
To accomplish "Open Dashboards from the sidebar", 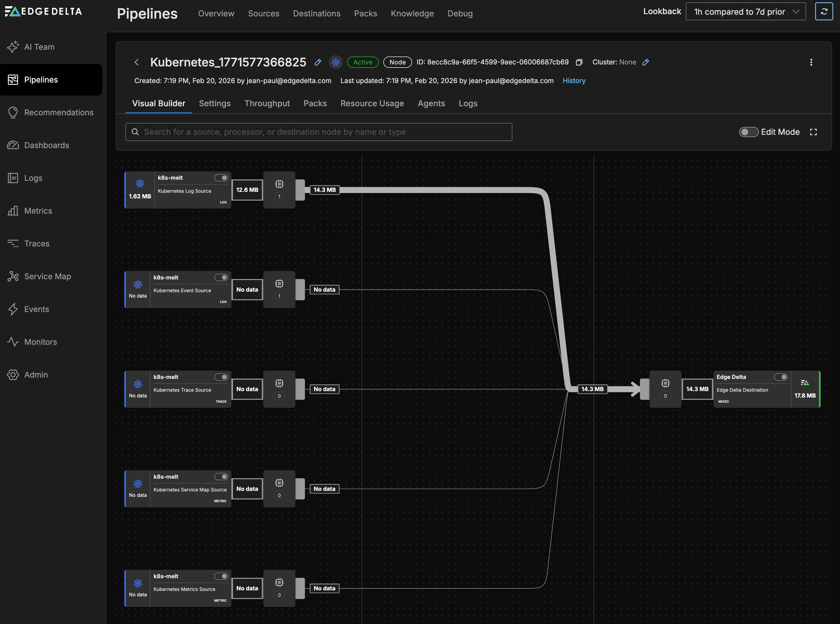I will (46, 145).
